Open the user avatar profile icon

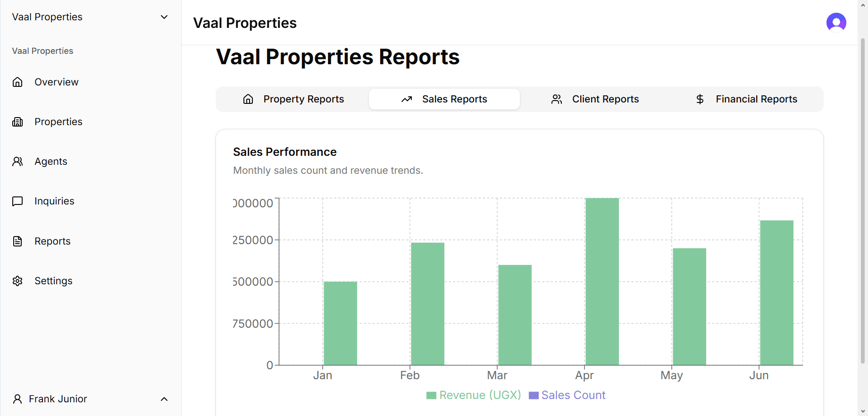(x=836, y=22)
